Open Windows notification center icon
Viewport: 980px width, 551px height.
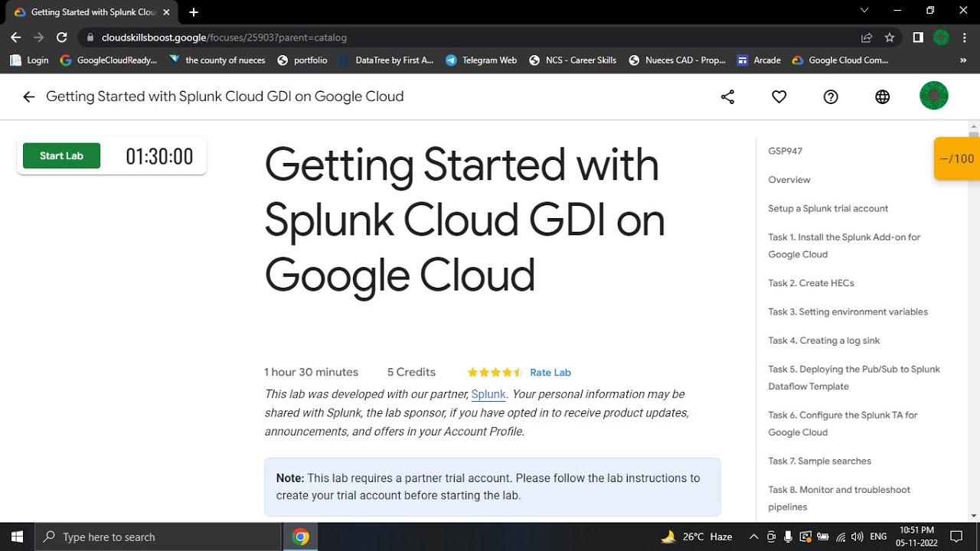[955, 536]
